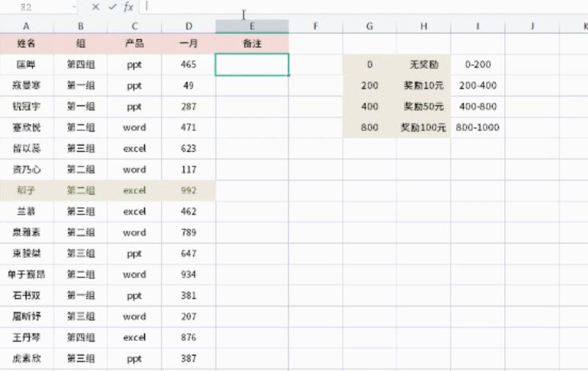Viewport: 588px width, 371px height.
Task: Click range cell 200-400
Action: click(x=478, y=85)
